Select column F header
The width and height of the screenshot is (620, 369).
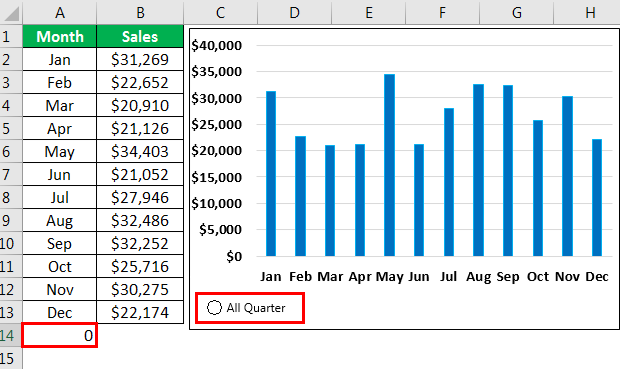(x=442, y=13)
